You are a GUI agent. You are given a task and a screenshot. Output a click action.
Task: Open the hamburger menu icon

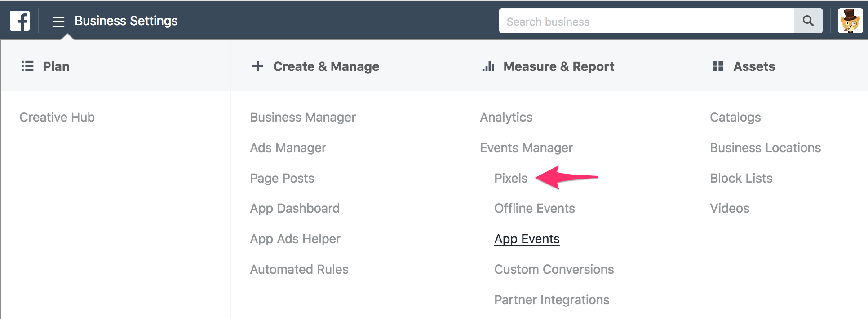click(58, 21)
